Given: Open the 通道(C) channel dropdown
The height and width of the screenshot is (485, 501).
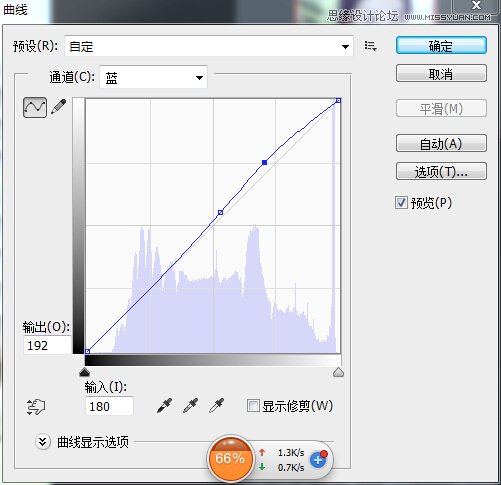Looking at the screenshot, I should (x=153, y=77).
